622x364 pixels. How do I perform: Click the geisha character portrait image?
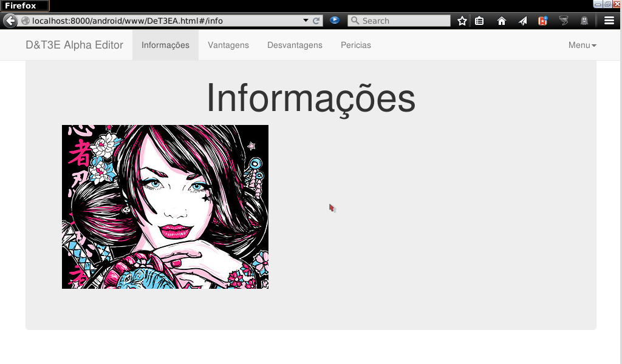(165, 207)
